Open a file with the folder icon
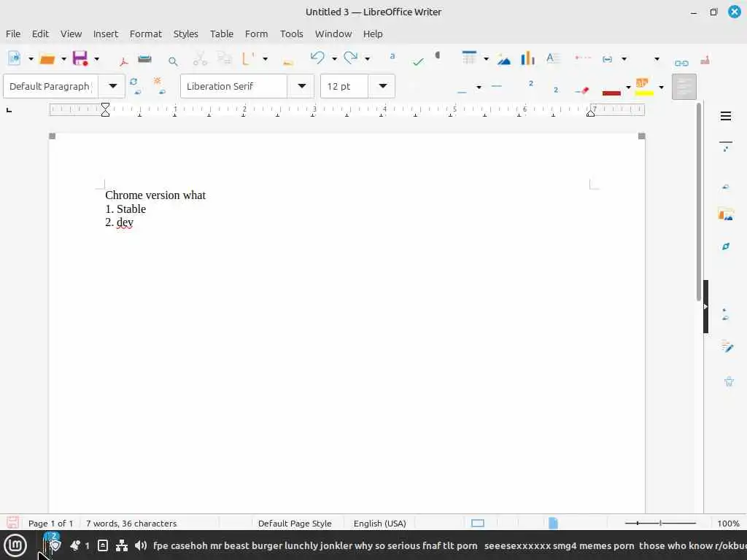Image resolution: width=747 pixels, height=560 pixels. tap(47, 59)
